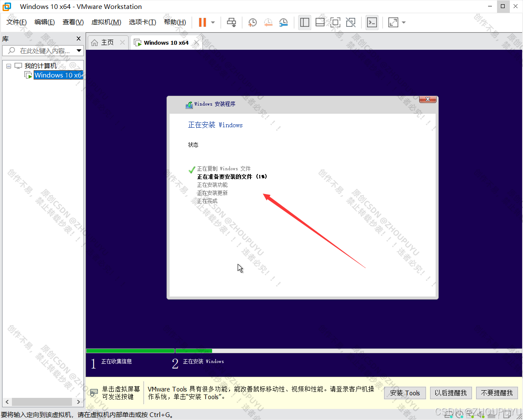
Task: Take a snapshot of this virtual machine
Action: [253, 23]
